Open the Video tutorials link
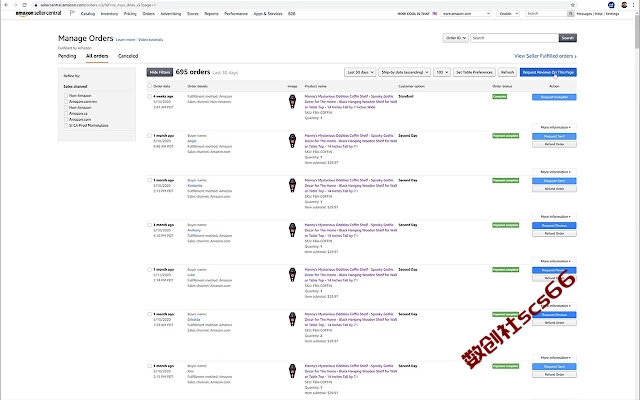640x400 pixels. tap(151, 40)
